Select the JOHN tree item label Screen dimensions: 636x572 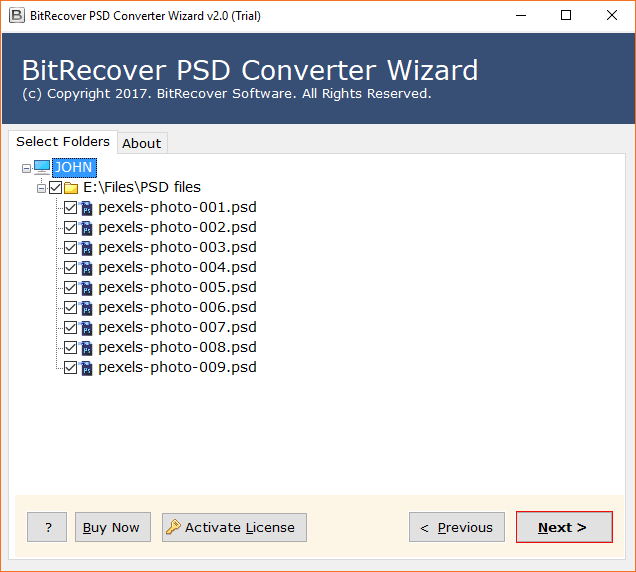pyautogui.click(x=74, y=168)
